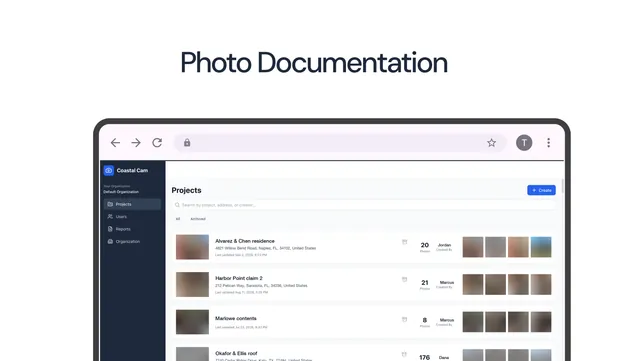Screen dimensions: 640x361
Task: Bookmark page with the star icon
Action: 491,143
